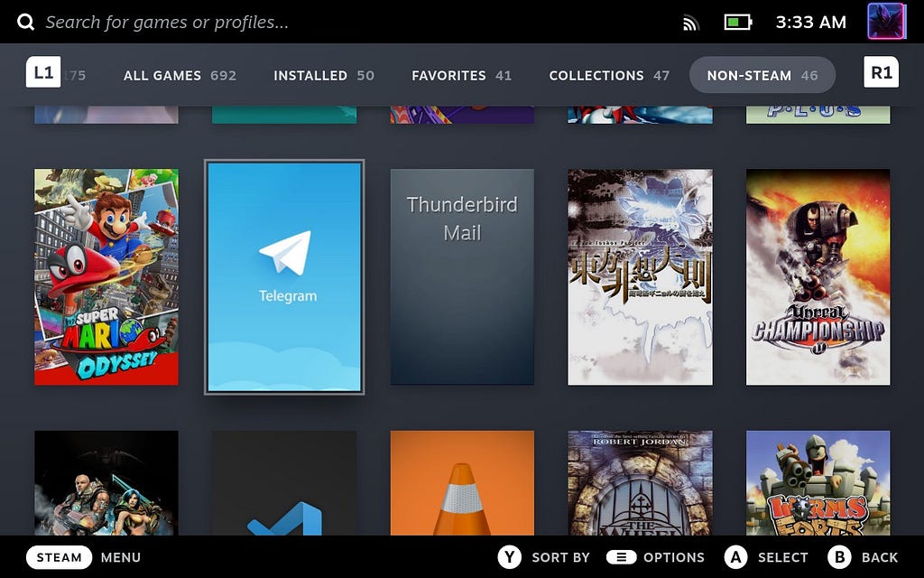
Task: Switch to the Collections tab
Action: pos(609,76)
